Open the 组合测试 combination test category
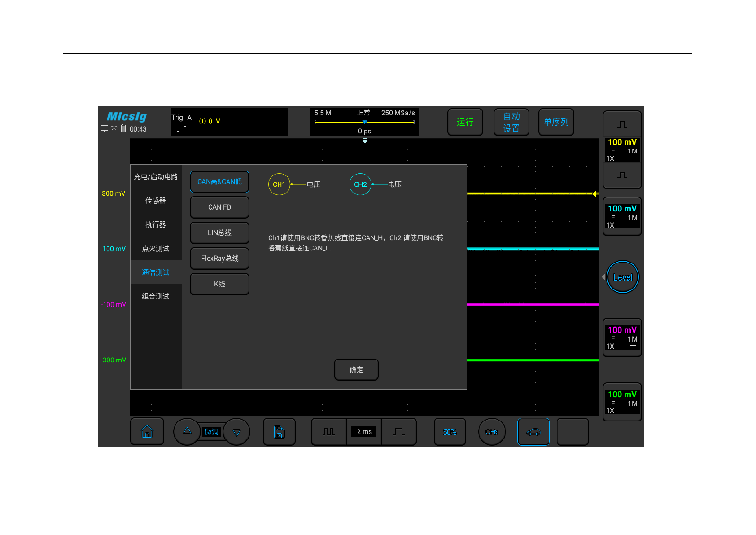756x535 pixels. point(156,296)
